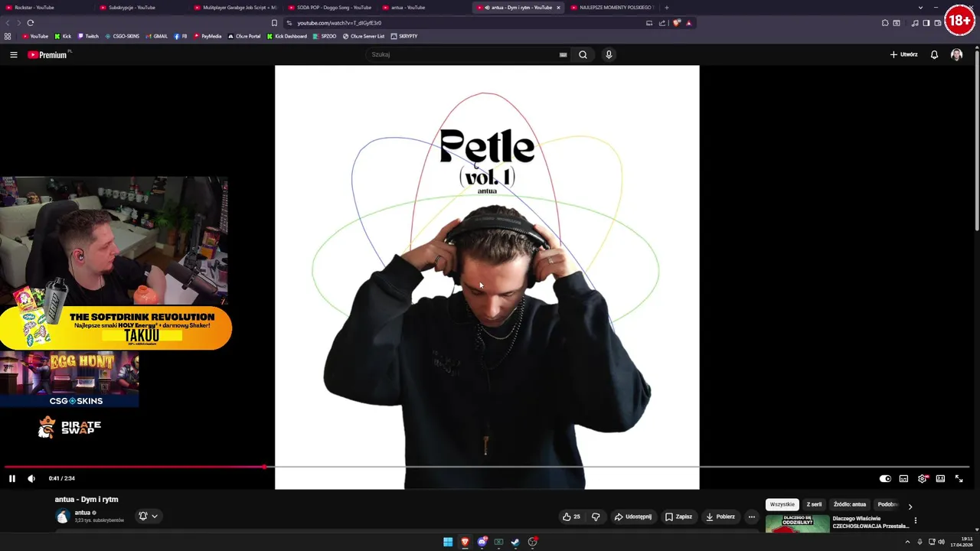
Task: Open options for the Czechosłowacja recommended video
Action: tap(915, 520)
